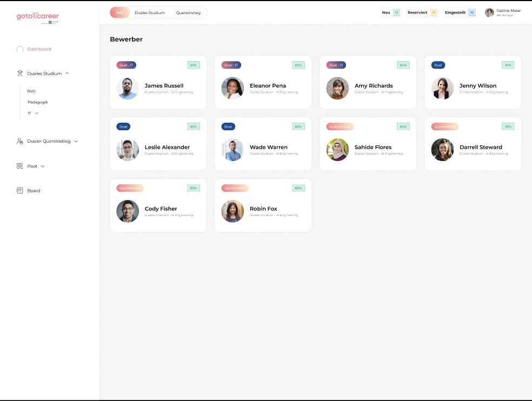
Task: Collapse the Duales Studium section
Action: 67,73
